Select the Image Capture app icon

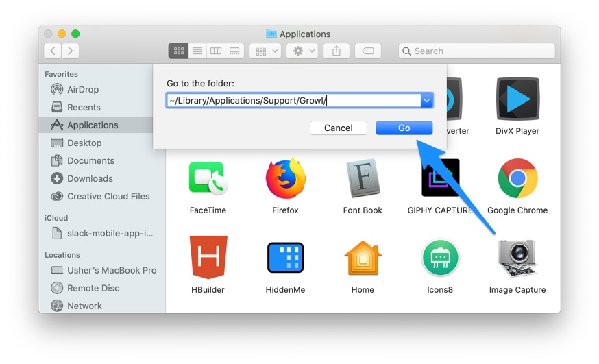tap(517, 258)
